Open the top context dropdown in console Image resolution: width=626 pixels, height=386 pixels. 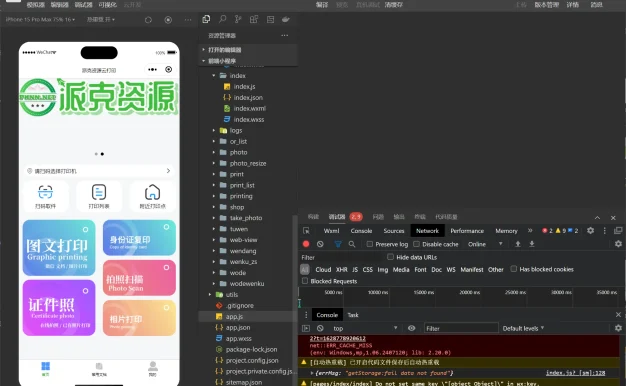365,328
